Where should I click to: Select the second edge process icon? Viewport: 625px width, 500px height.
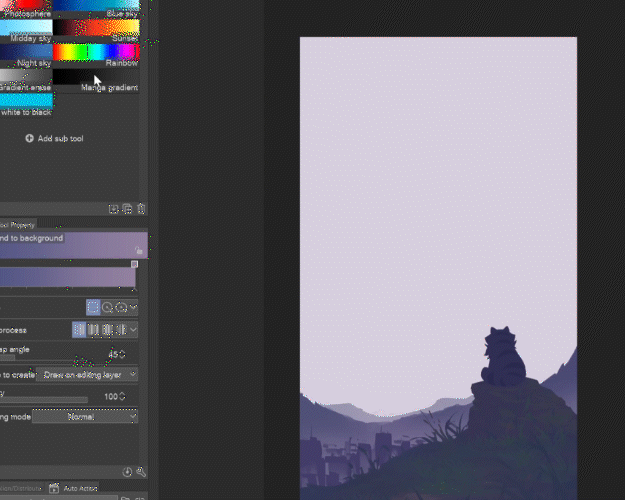[93, 330]
